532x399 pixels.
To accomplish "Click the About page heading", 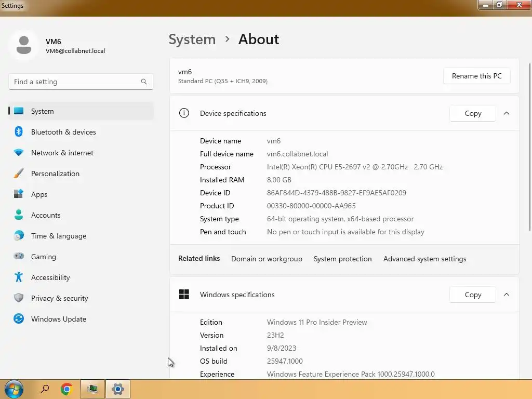I will click(259, 39).
